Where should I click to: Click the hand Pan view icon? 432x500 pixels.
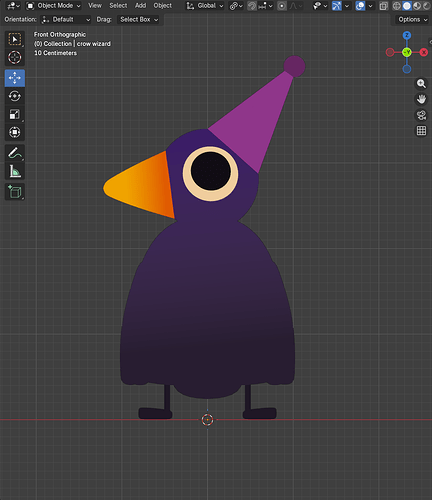point(421,99)
